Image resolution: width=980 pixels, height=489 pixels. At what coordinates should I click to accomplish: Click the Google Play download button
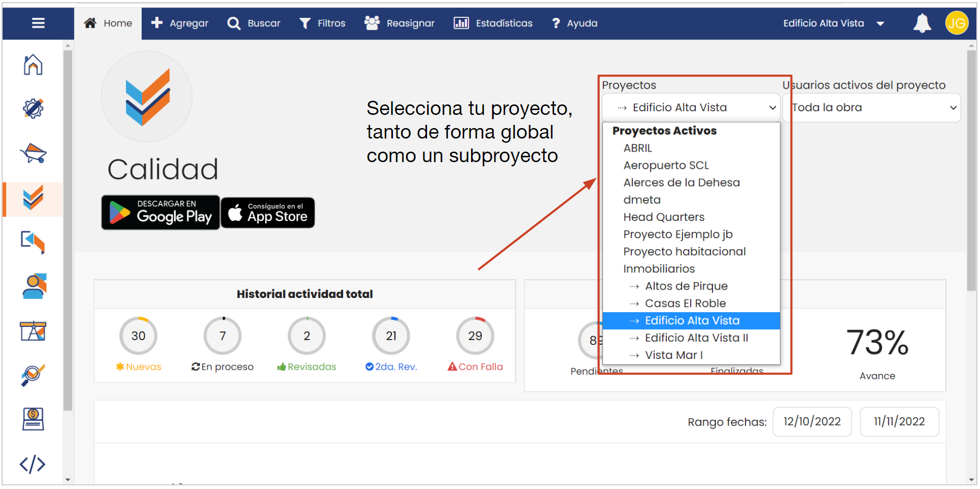coord(161,212)
